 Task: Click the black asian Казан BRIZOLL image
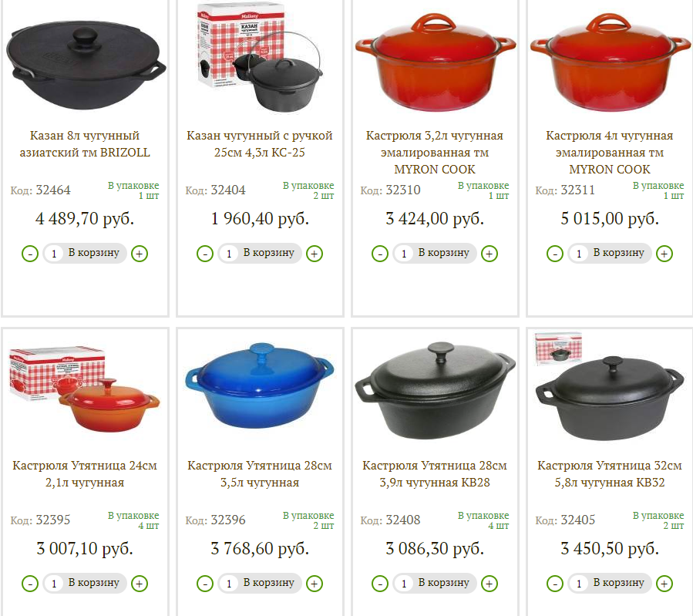[86, 66]
